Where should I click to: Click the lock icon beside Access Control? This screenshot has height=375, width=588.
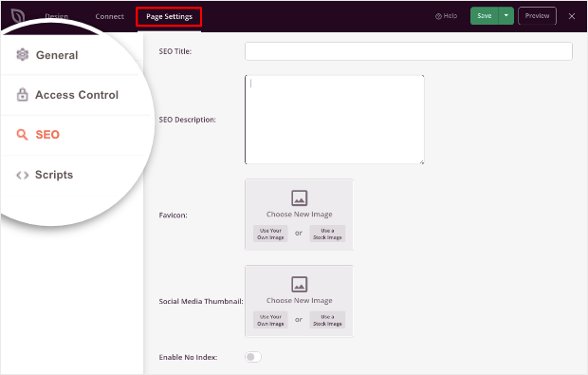[22, 95]
